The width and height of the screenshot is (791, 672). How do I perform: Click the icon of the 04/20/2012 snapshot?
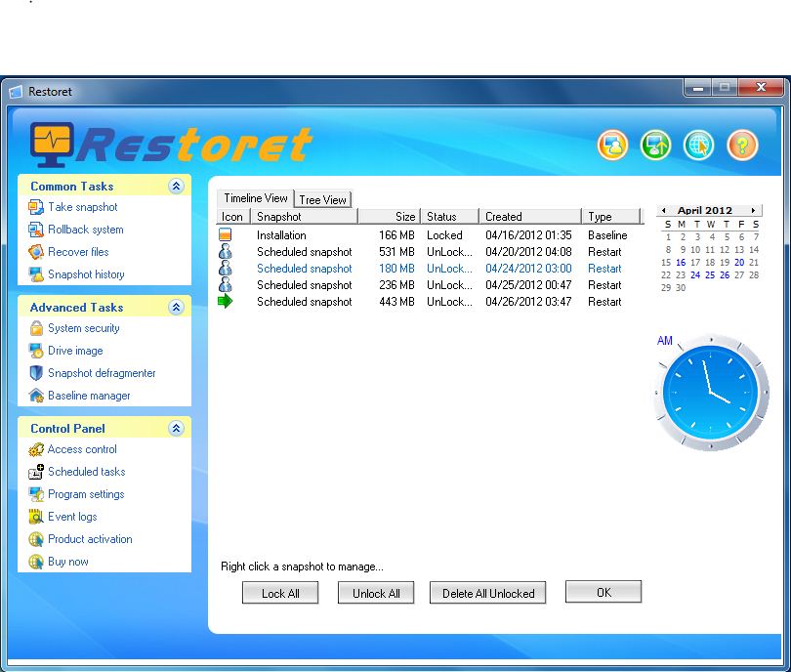tap(225, 251)
